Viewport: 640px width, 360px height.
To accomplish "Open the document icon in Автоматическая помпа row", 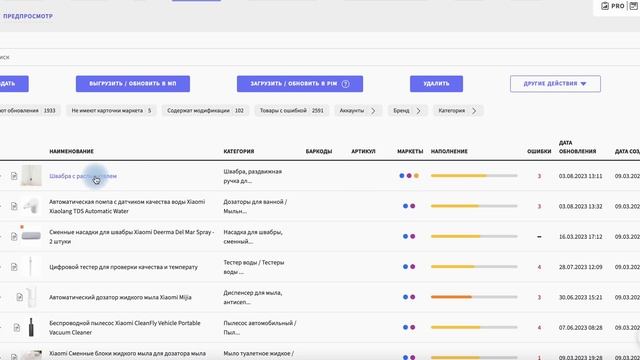I will coord(14,206).
